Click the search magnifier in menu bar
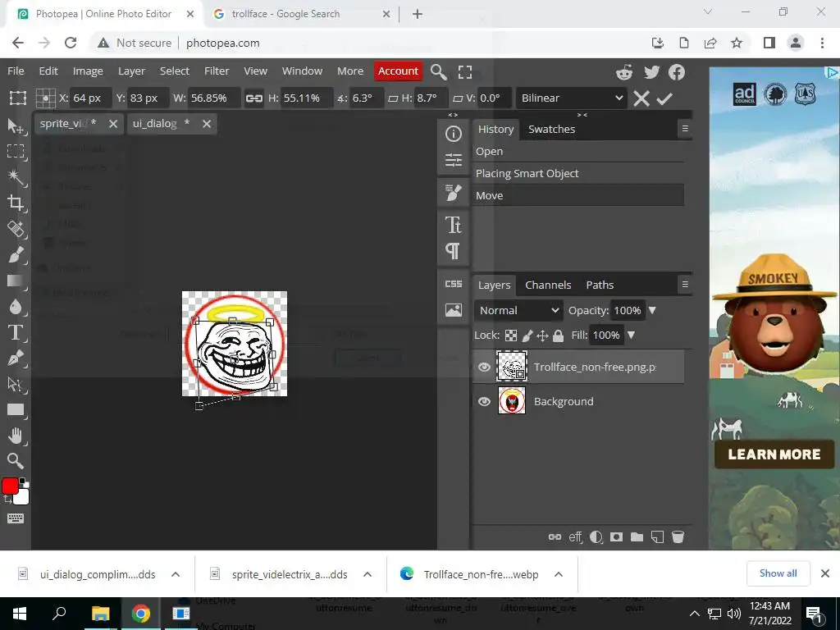This screenshot has height=630, width=840. [438, 72]
